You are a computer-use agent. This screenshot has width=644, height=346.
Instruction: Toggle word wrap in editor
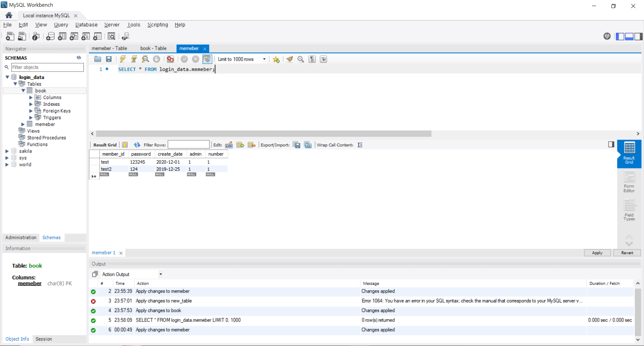point(323,59)
